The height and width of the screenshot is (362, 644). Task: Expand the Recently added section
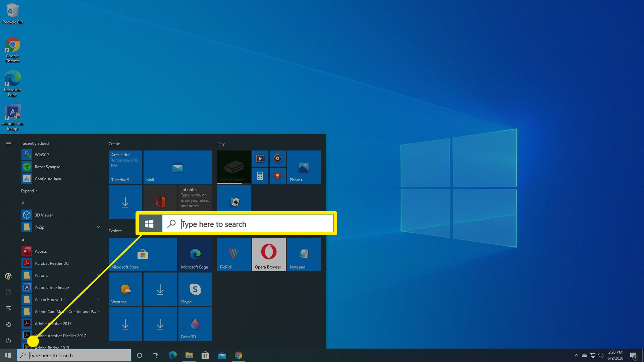tap(30, 190)
